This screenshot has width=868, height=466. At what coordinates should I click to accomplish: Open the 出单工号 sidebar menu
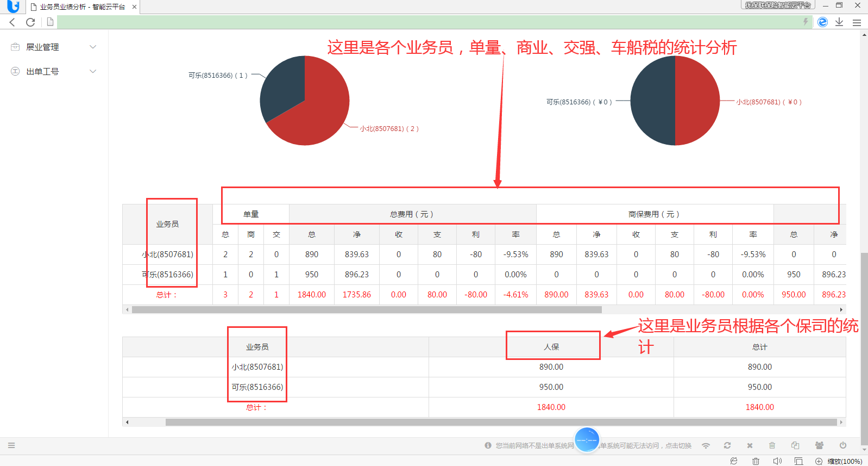[x=54, y=71]
